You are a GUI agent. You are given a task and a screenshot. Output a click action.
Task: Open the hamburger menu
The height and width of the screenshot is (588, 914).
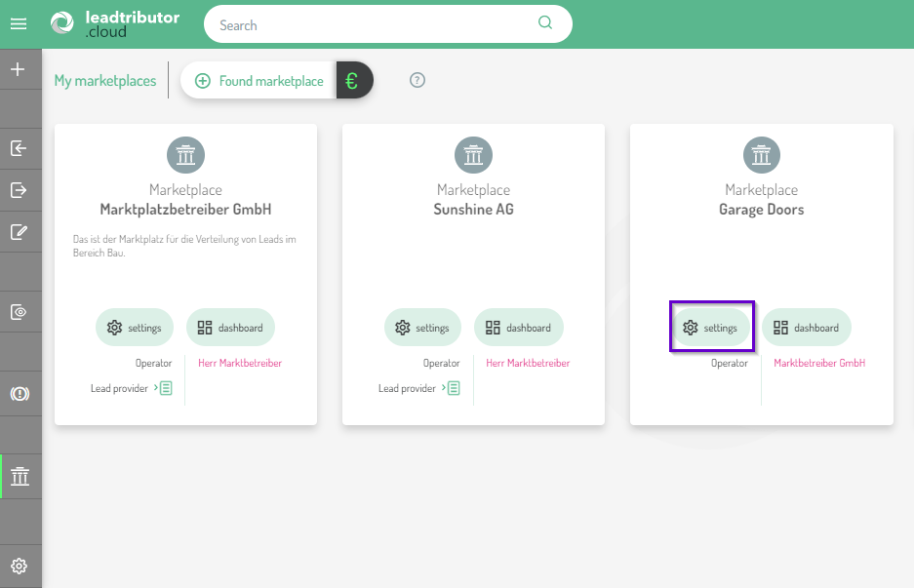[x=19, y=24]
